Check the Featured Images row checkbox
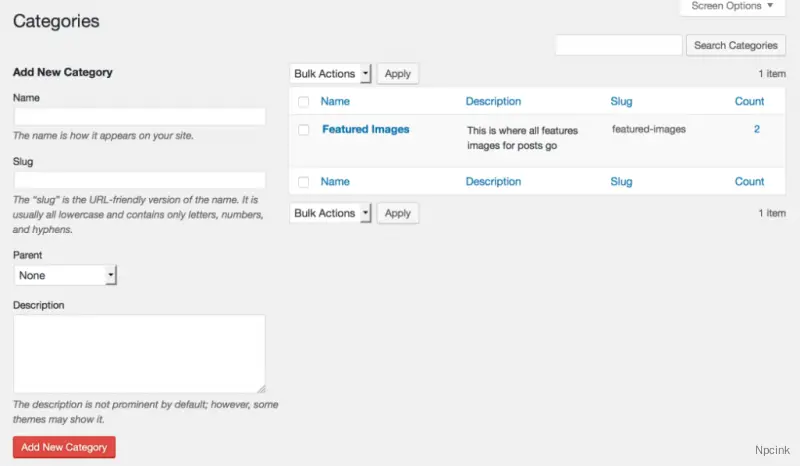Image resolution: width=800 pixels, height=466 pixels. pos(304,130)
